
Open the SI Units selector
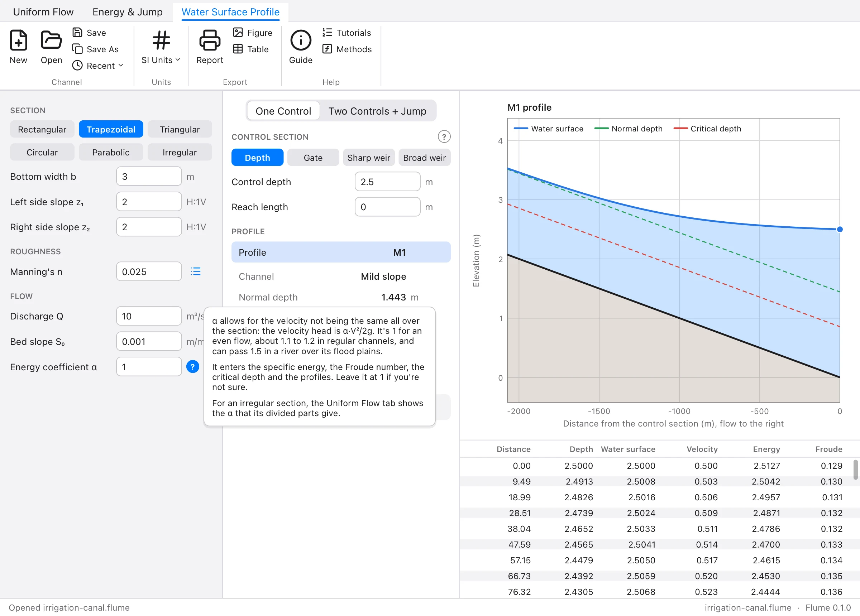click(x=161, y=47)
